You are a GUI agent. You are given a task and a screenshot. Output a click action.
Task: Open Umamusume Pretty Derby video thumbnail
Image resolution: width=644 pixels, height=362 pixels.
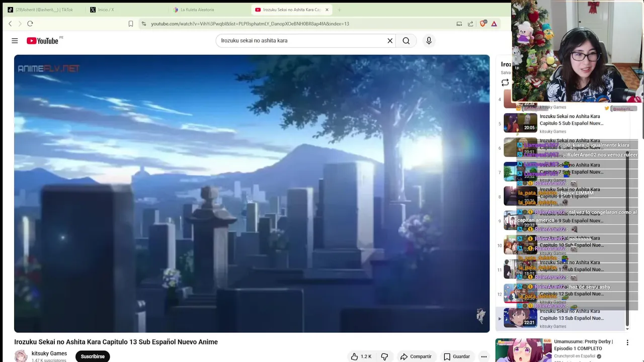pyautogui.click(x=523, y=350)
